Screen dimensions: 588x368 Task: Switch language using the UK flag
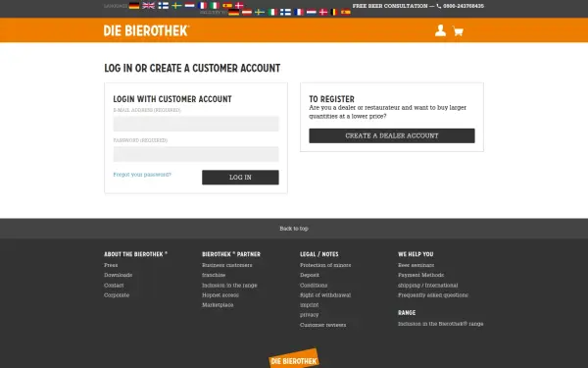[149, 6]
